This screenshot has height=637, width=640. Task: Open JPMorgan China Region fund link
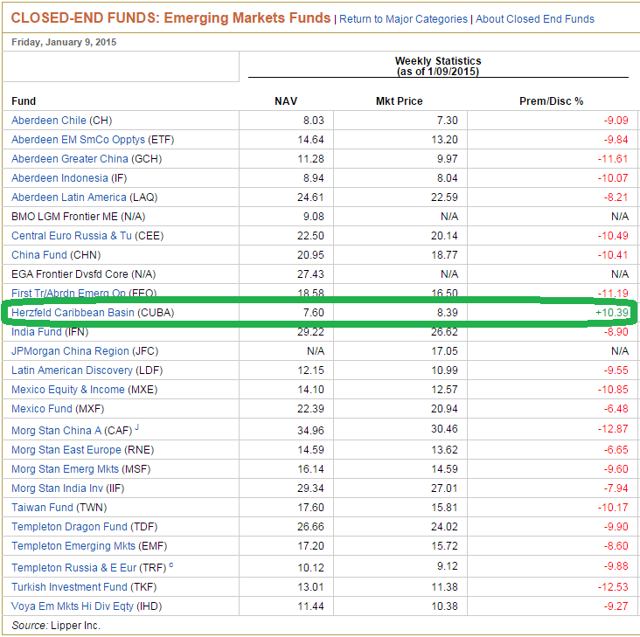[x=70, y=351]
